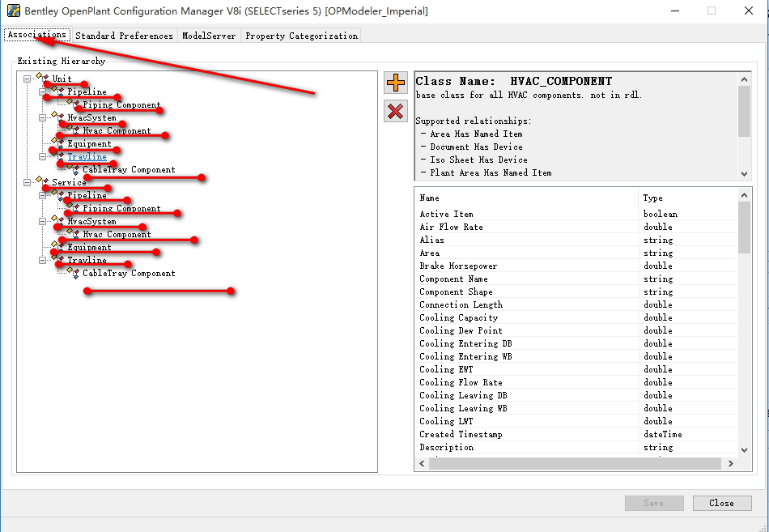Collapse the Pipeline node under Unit
This screenshot has width=769, height=532.
coord(42,92)
